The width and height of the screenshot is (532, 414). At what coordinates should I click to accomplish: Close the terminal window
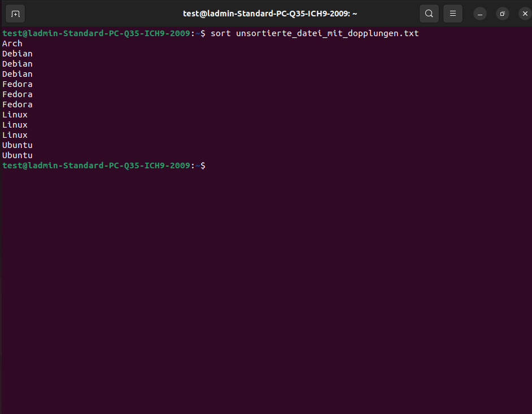[x=525, y=14]
